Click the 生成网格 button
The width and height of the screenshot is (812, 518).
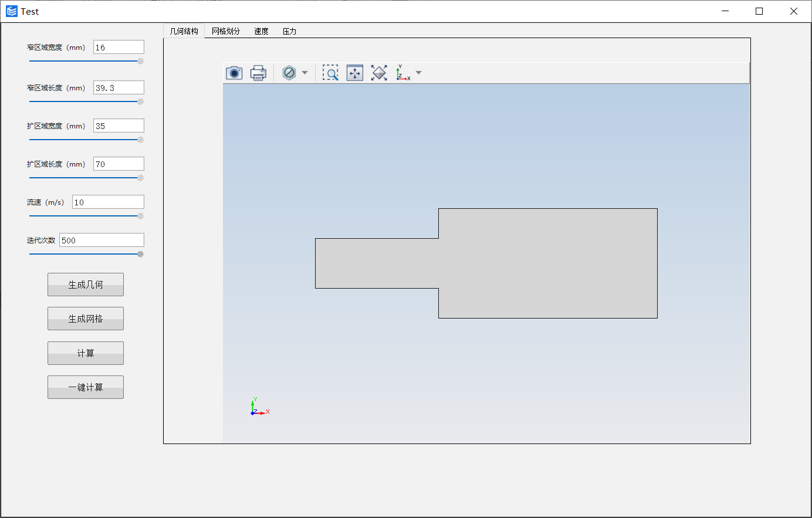[x=86, y=319]
